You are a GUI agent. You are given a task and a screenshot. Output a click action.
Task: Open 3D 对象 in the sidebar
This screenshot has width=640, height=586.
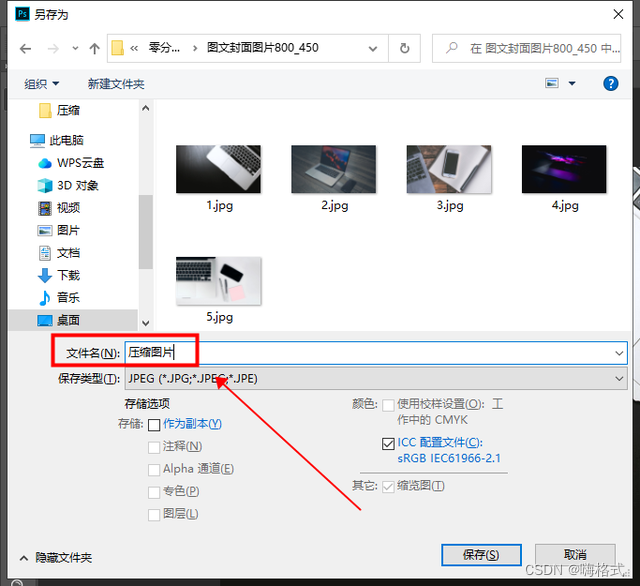point(68,185)
